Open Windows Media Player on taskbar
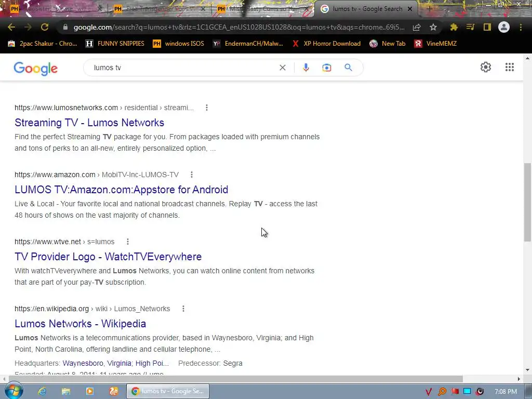Viewport: 532px width, 399px height. (89, 391)
